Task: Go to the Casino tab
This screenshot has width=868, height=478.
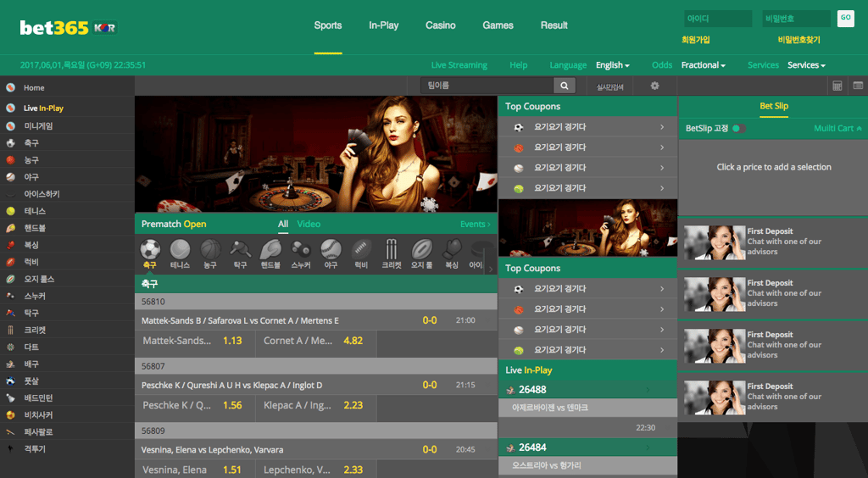Action: (x=441, y=25)
